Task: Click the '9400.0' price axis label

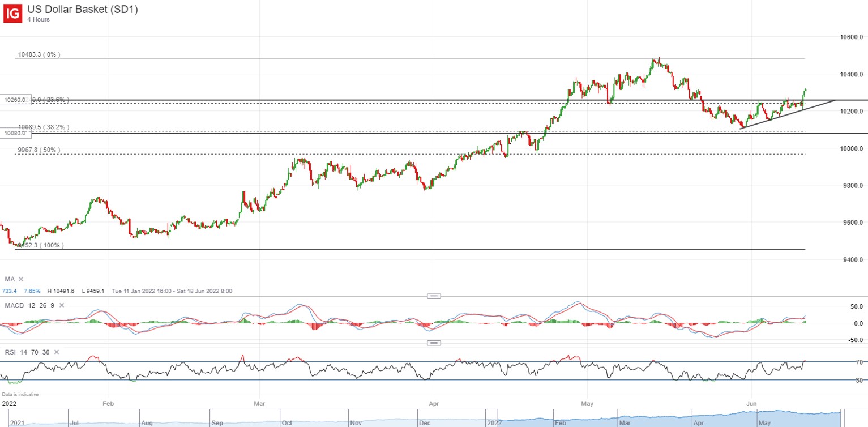Action: [x=853, y=259]
